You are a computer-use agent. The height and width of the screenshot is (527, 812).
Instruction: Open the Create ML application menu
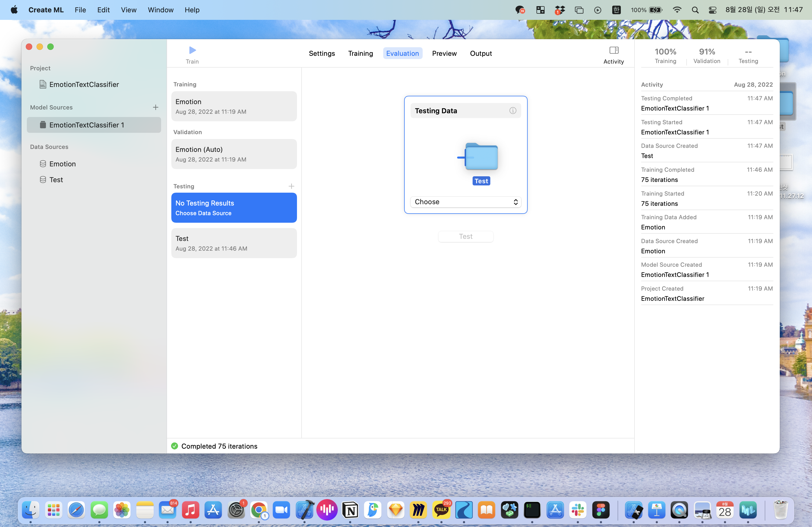point(46,10)
